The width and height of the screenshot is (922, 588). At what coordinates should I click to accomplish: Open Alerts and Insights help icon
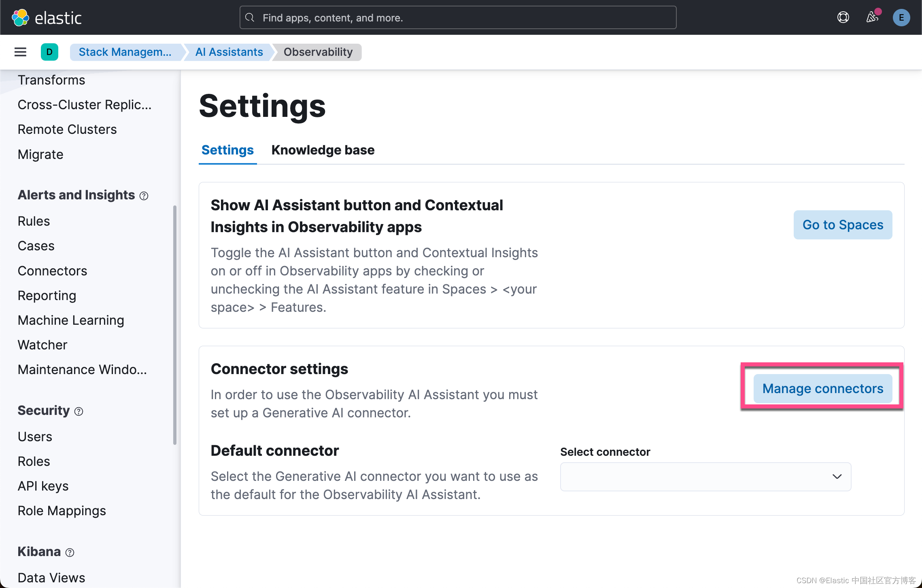(144, 196)
